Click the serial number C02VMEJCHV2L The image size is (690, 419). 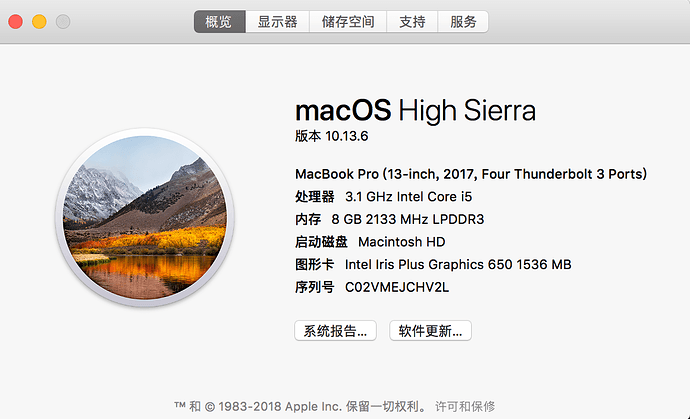click(x=398, y=288)
